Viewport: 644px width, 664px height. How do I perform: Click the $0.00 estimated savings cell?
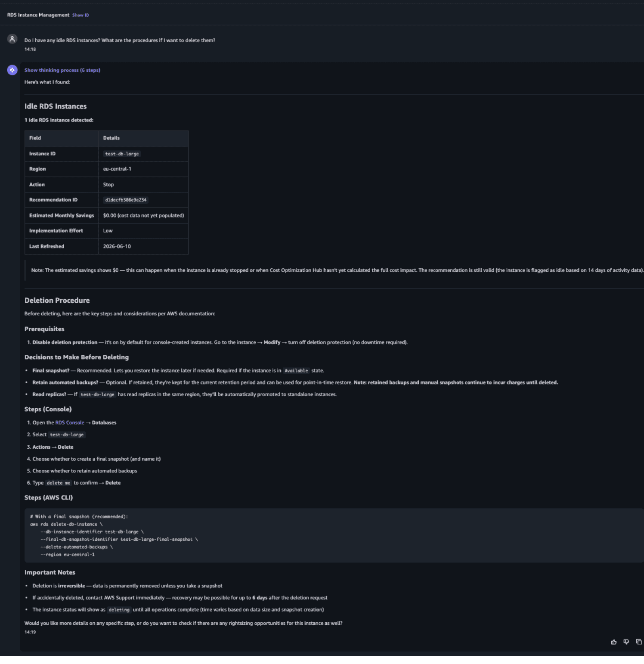tap(143, 215)
